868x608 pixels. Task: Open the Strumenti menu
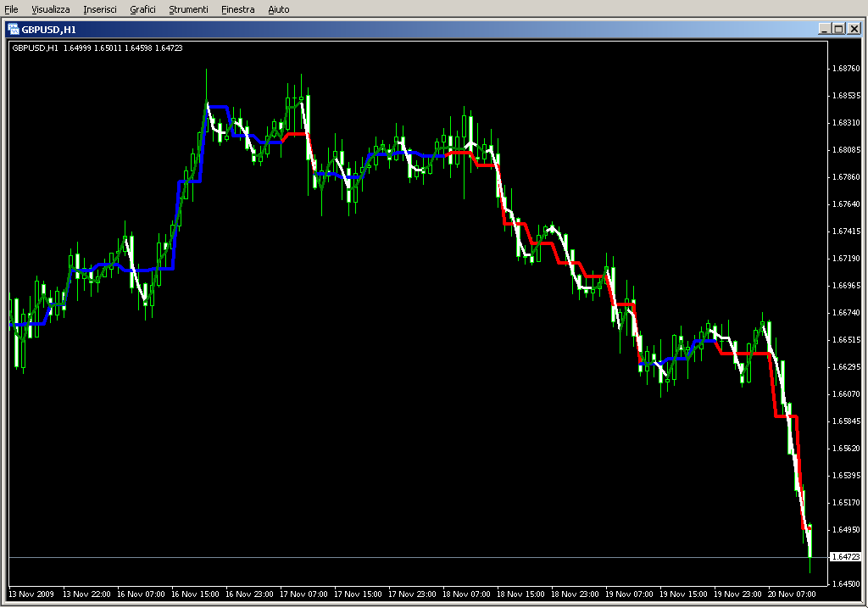click(189, 9)
